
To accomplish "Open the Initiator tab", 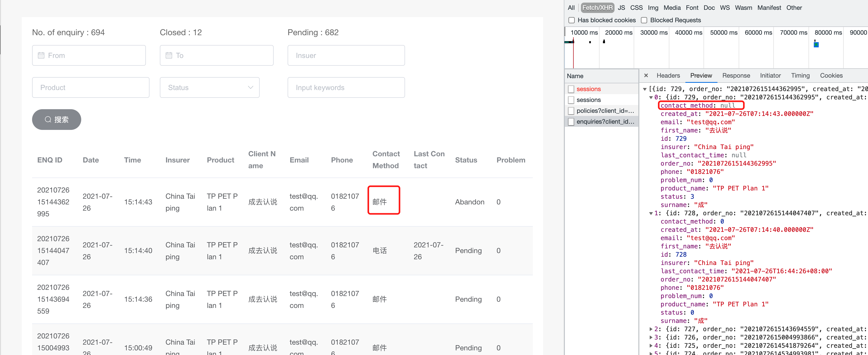I will click(x=770, y=76).
